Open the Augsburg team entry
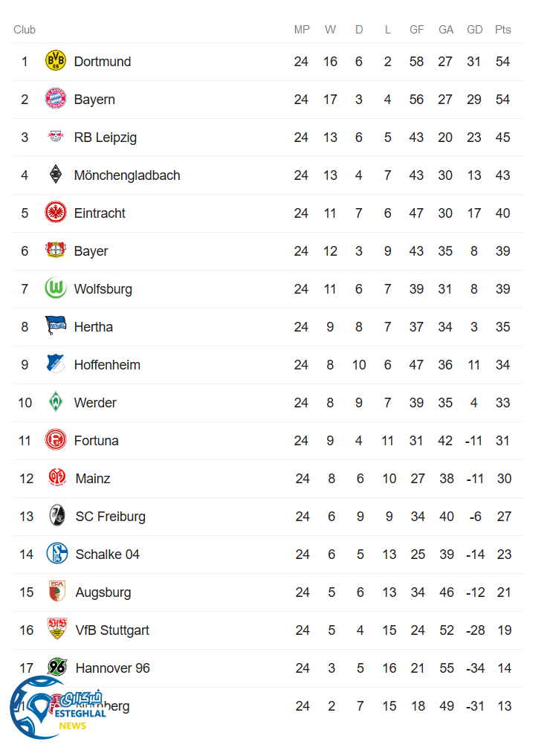 point(103,592)
